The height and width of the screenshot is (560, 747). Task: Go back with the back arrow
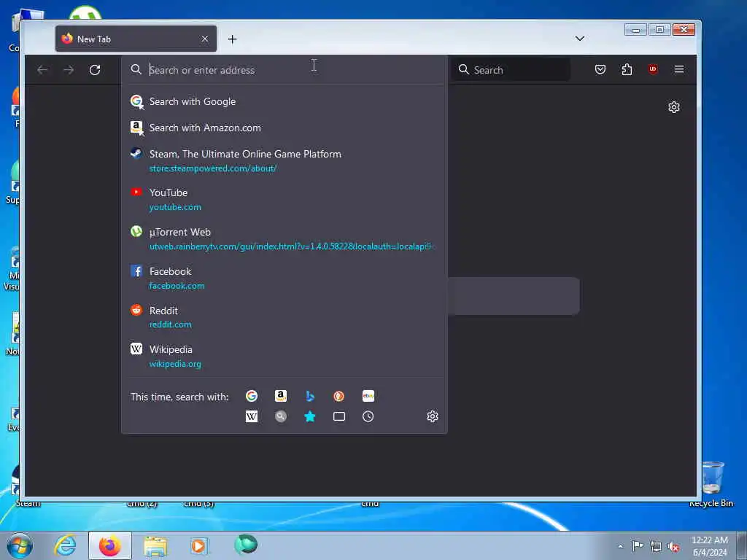[42, 70]
